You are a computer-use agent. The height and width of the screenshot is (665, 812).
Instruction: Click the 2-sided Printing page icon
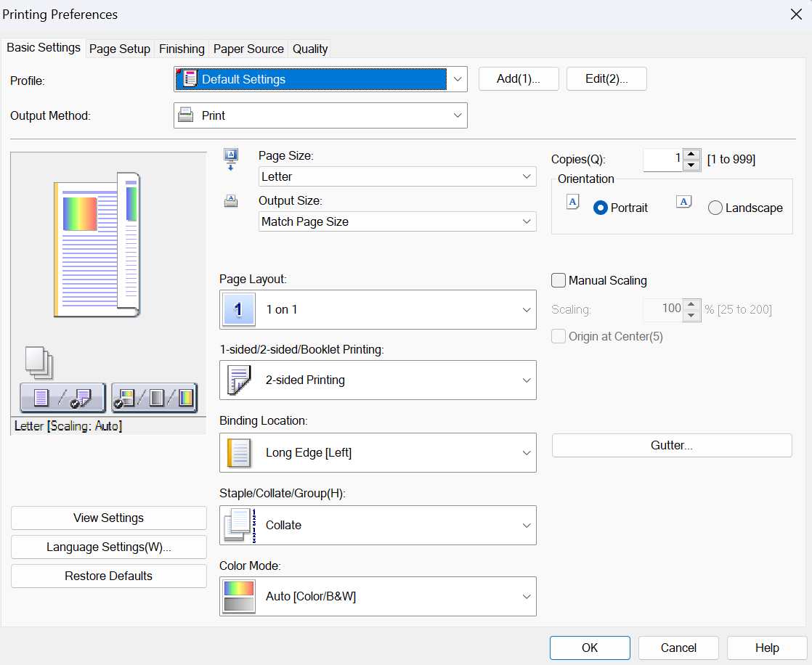coord(238,380)
